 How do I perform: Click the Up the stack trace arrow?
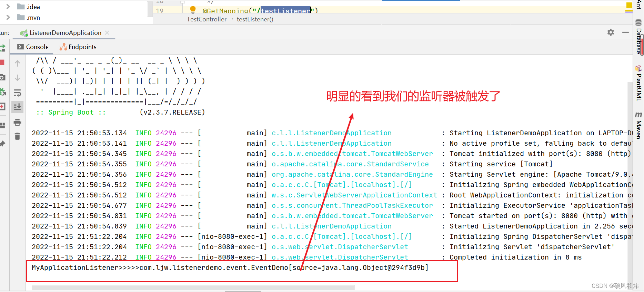click(x=17, y=63)
